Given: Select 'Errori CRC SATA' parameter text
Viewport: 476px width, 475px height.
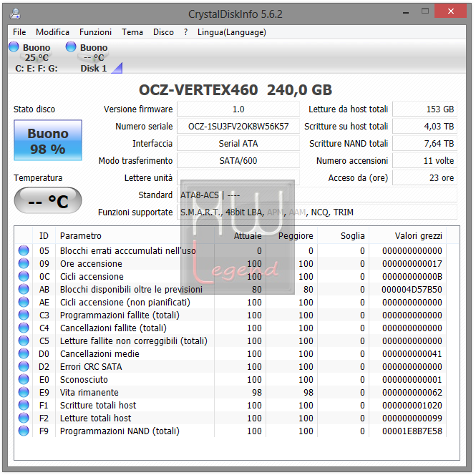Looking at the screenshot, I should 91,367.
